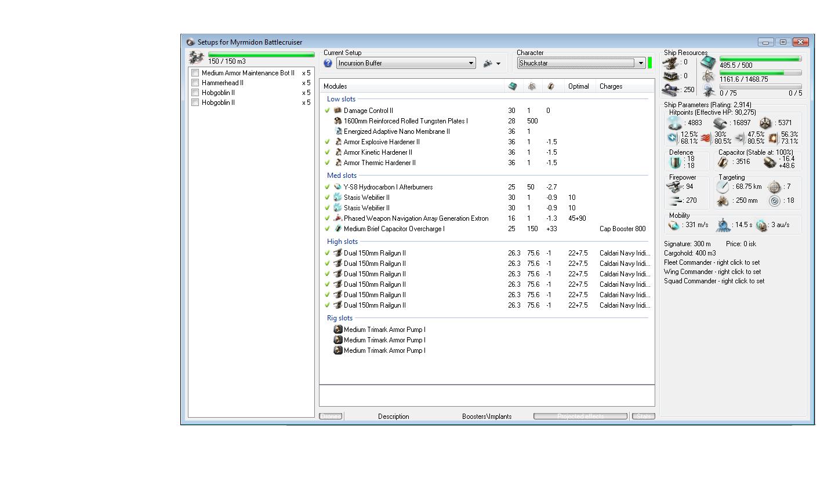Viewport: 835px width, 504px height.
Task: Click the powergrid icon in Ship Resources
Action: pos(708,76)
